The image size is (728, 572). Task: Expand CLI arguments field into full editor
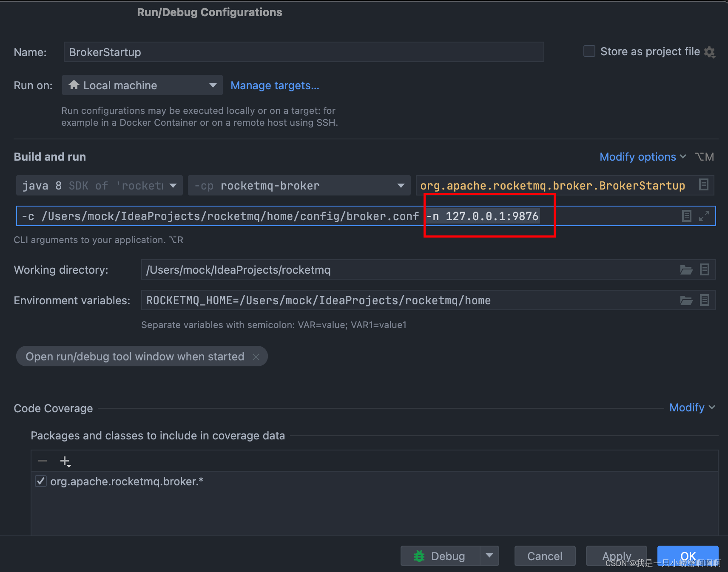(x=705, y=216)
